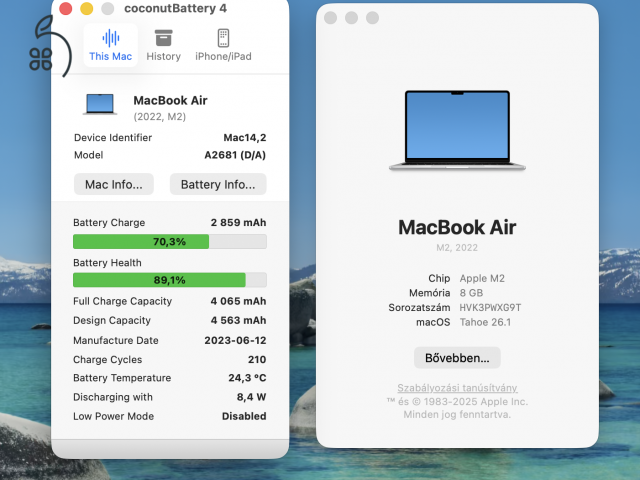The height and width of the screenshot is (480, 640).
Task: Click the 24,3 °C temperature value
Action: [x=247, y=378]
